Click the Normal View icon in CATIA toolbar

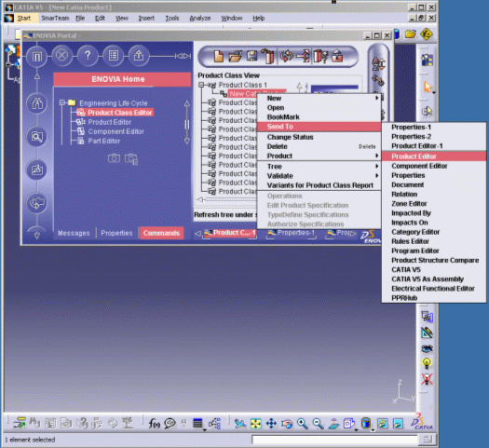[333, 424]
